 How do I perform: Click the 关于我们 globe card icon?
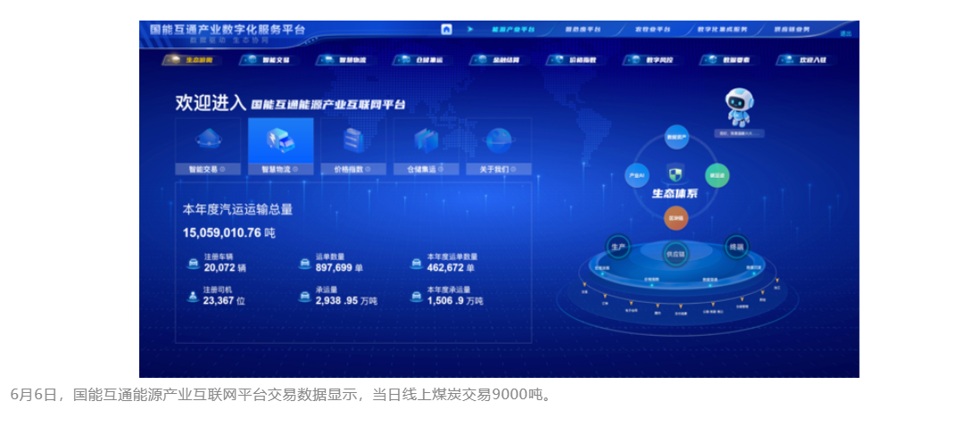[x=499, y=140]
